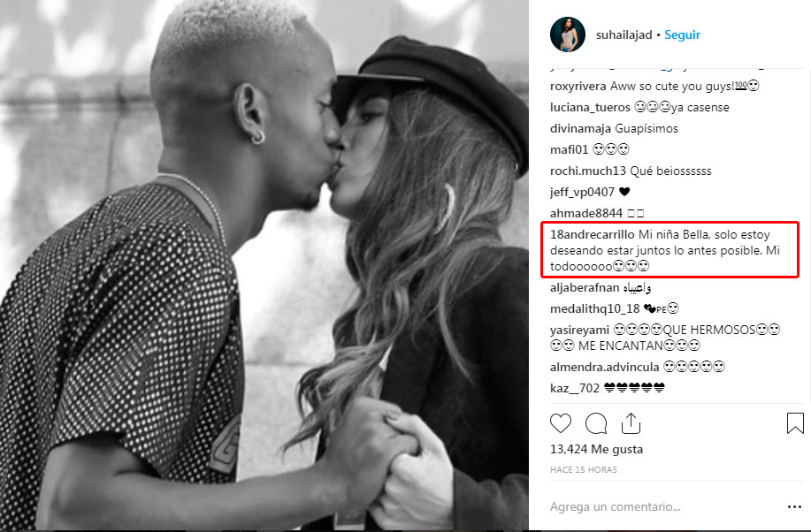Share the post with the upload icon

pyautogui.click(x=631, y=423)
